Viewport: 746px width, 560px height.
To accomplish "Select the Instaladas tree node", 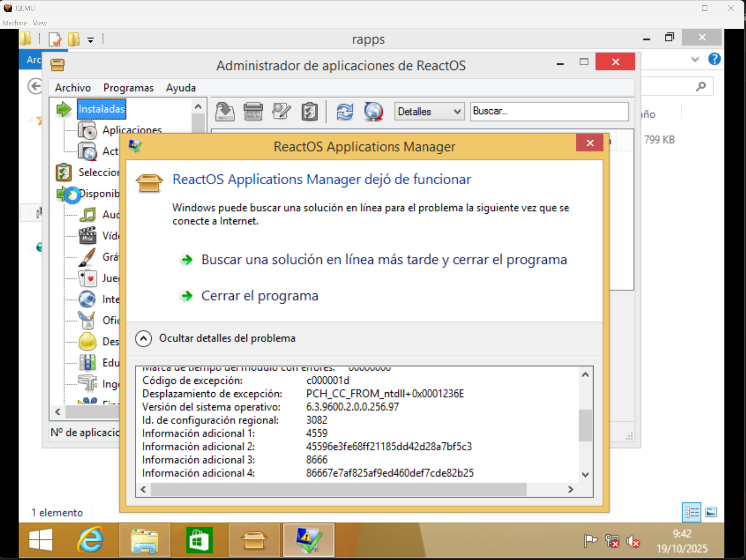I will [x=101, y=109].
